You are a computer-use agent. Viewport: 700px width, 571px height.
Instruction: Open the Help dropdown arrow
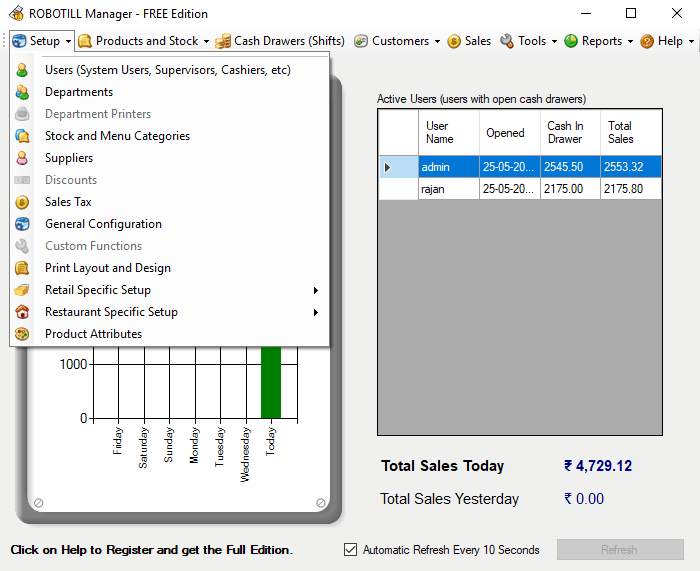691,42
